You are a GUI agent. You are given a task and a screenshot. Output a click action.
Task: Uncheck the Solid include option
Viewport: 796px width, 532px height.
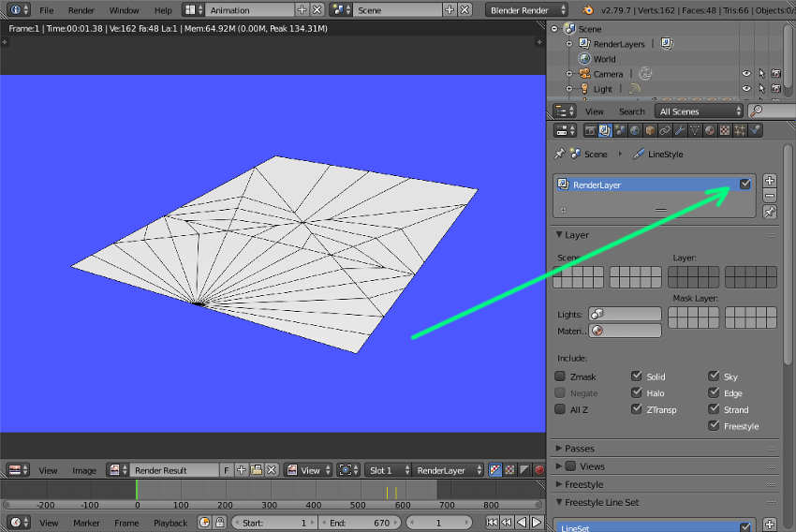click(x=637, y=377)
